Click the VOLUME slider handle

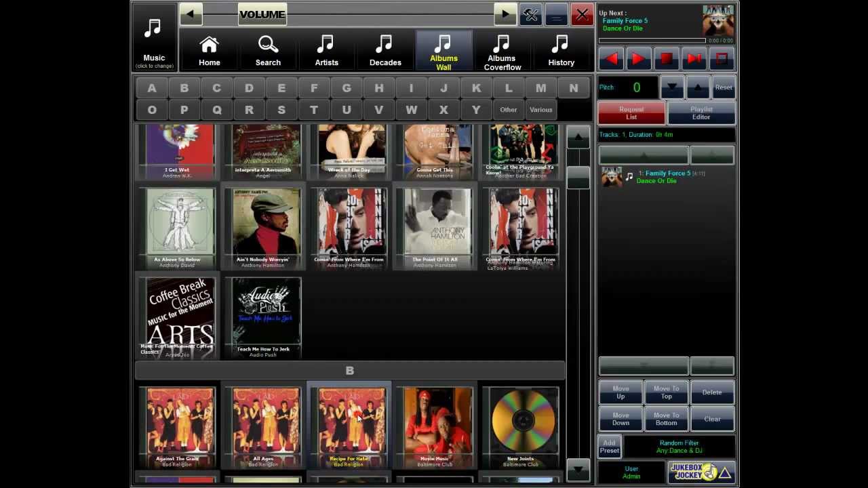[x=262, y=14]
